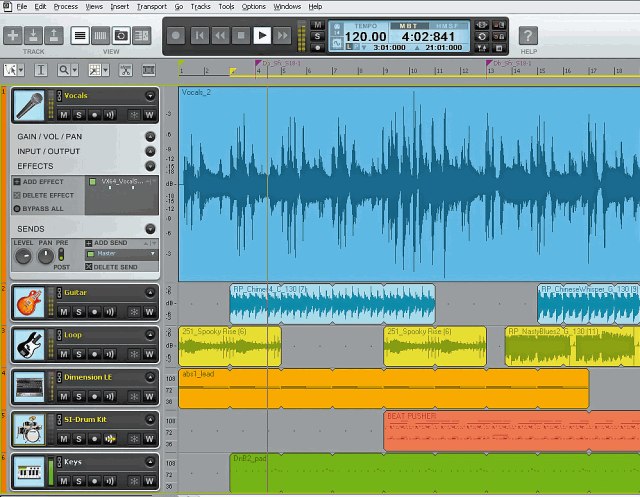Click the Import track down-arrow icon
The width and height of the screenshot is (640, 497).
pos(33,36)
